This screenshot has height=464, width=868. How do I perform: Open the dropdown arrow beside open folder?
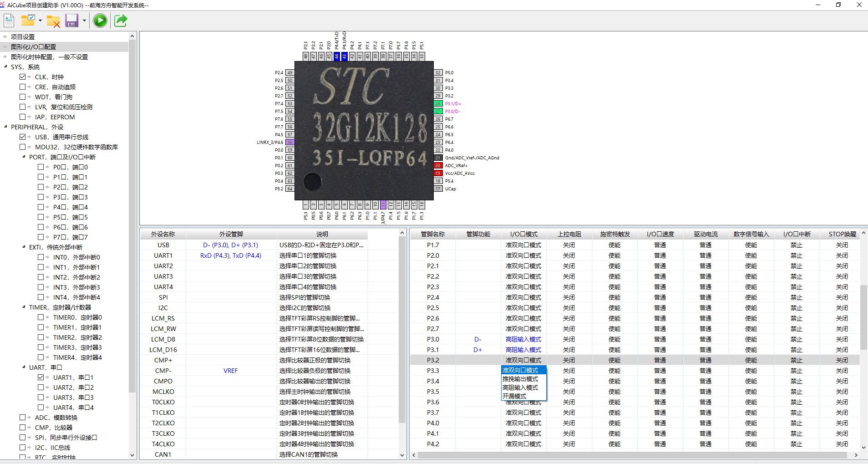(x=40, y=21)
